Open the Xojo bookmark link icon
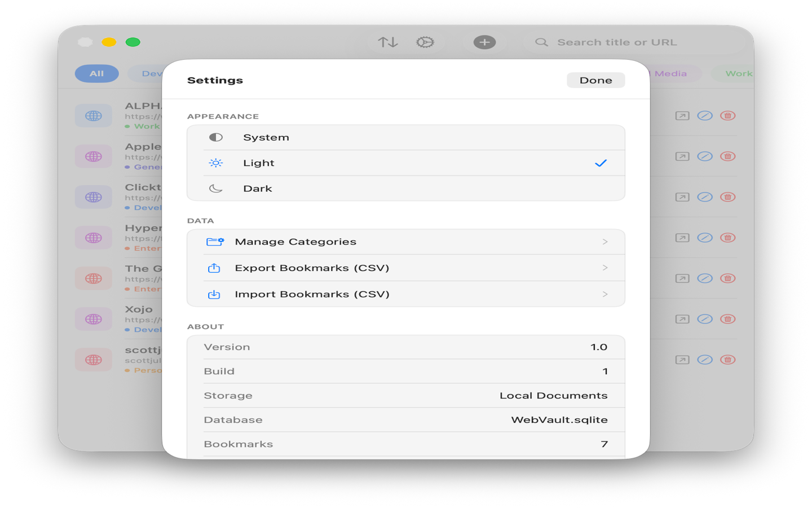812x508 pixels. click(682, 319)
